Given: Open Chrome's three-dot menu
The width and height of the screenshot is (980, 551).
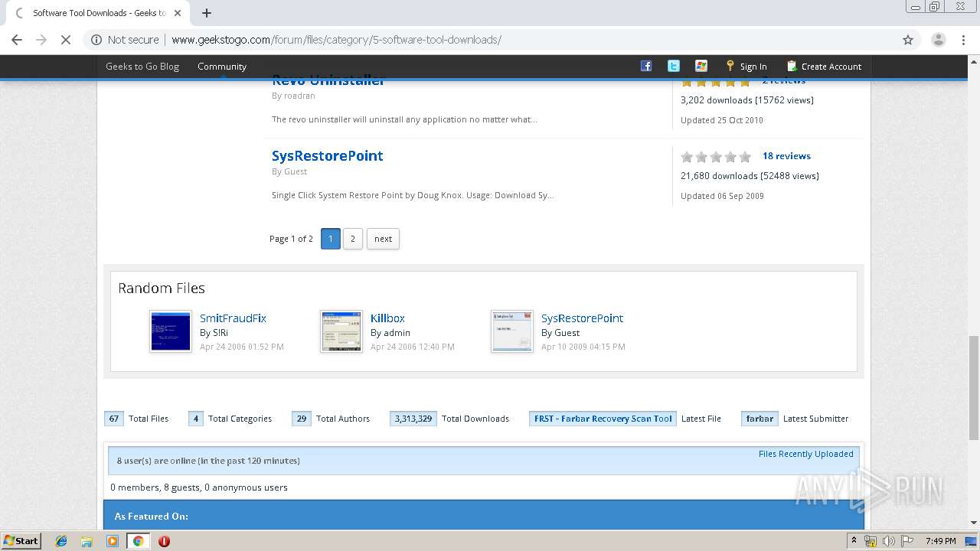Looking at the screenshot, I should click(964, 40).
